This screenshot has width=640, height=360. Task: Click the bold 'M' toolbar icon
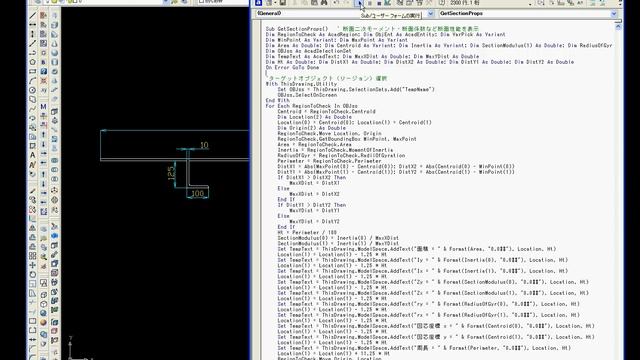(43, 107)
